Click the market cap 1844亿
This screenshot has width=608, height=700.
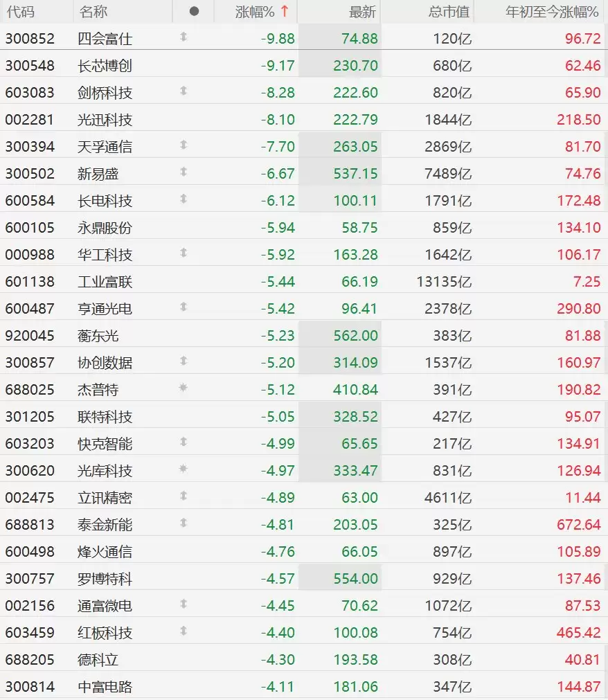pyautogui.click(x=448, y=120)
